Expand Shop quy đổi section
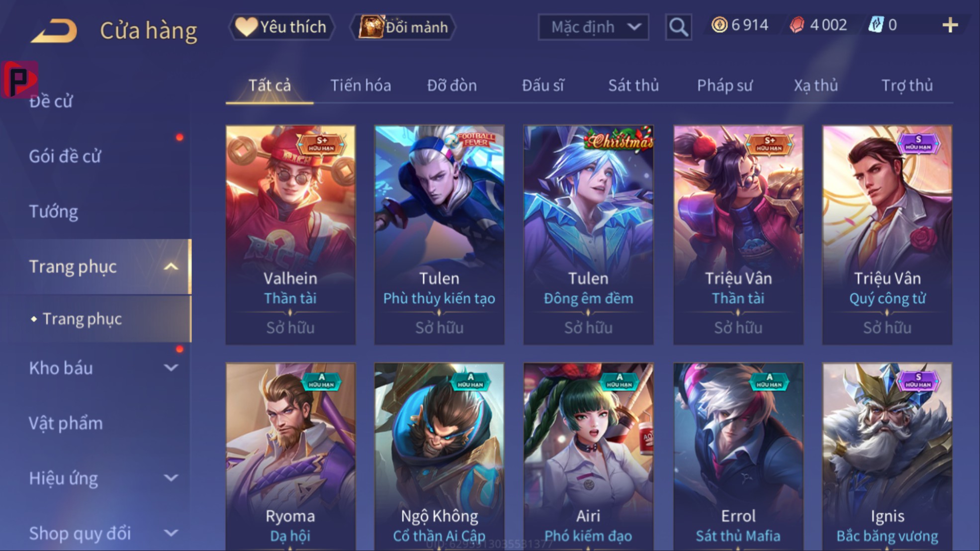 coord(171,533)
